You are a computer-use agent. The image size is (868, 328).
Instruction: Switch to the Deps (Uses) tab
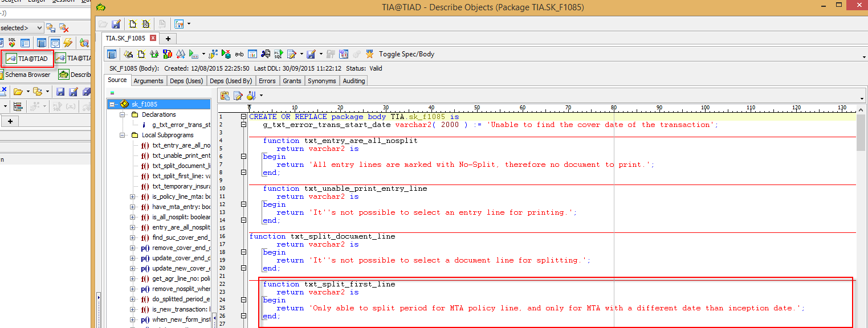[x=186, y=81]
